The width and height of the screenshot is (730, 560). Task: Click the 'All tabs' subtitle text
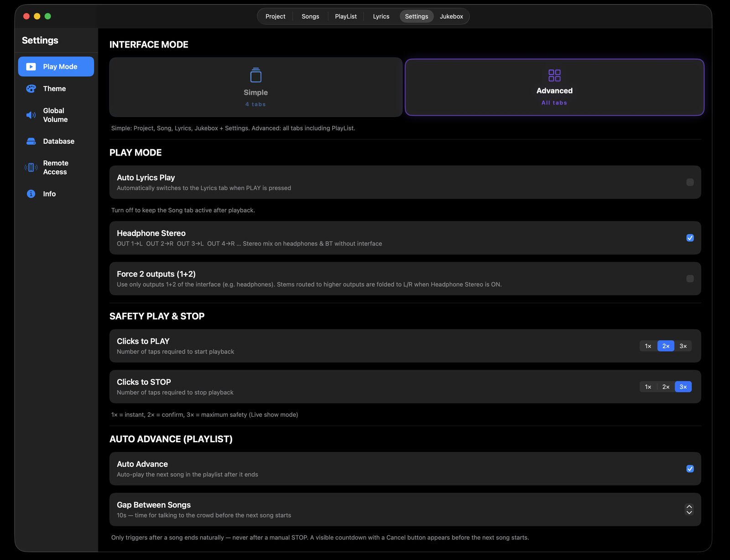pyautogui.click(x=554, y=103)
